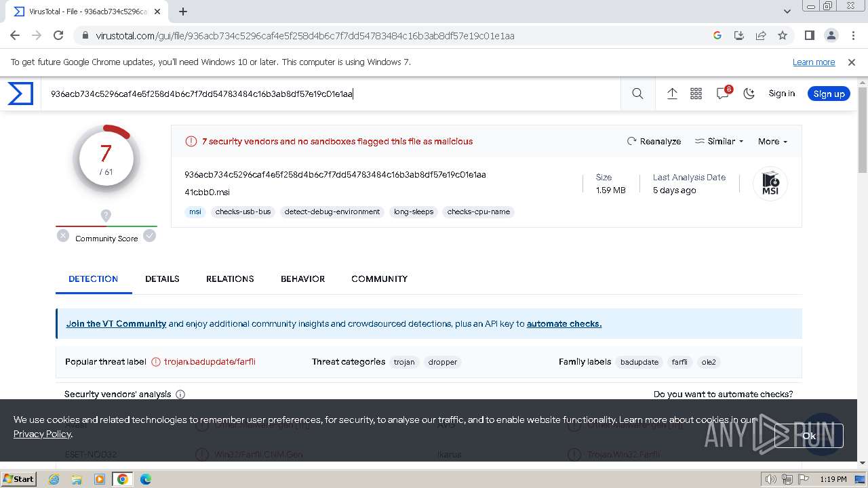The width and height of the screenshot is (868, 488).
Task: Open Microsoft Edge from taskbar
Action: pos(146,479)
